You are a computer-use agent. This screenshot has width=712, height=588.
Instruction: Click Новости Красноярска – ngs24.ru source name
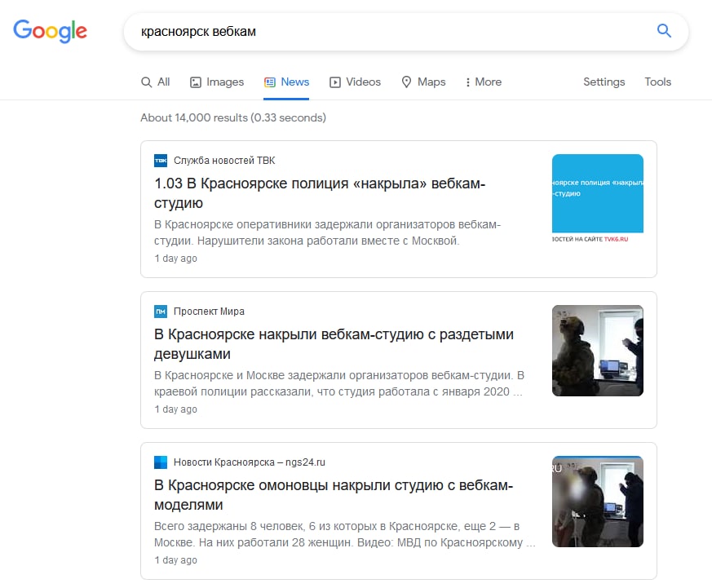(x=250, y=462)
